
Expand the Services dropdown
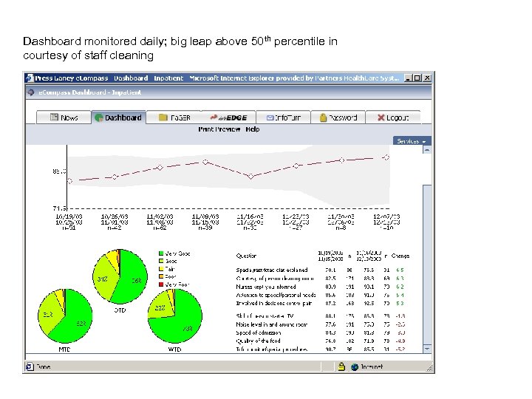click(412, 141)
